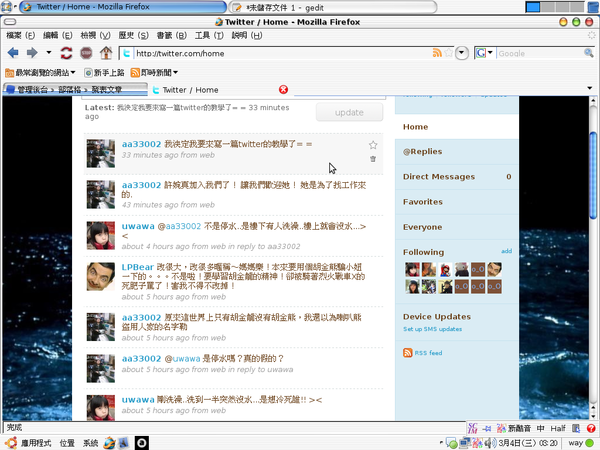
Task: Click the 3月4日 clock in the panel
Action: click(x=527, y=443)
